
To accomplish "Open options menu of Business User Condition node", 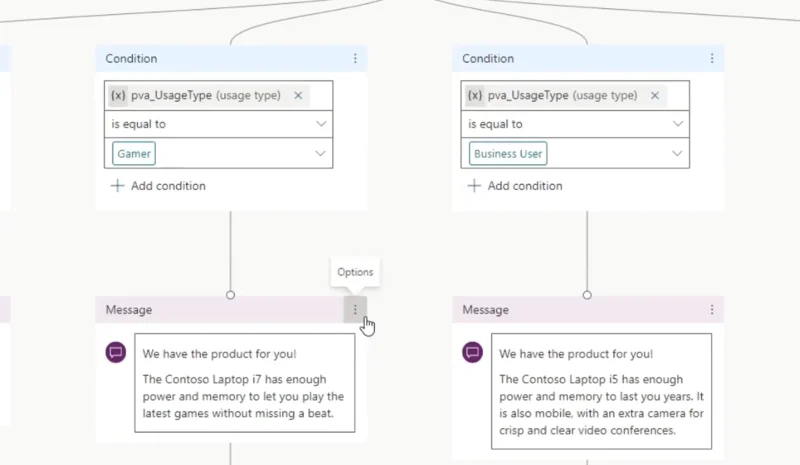I will (x=712, y=59).
